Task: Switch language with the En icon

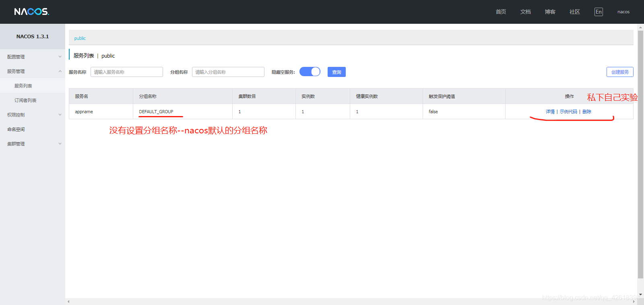Action: click(599, 12)
